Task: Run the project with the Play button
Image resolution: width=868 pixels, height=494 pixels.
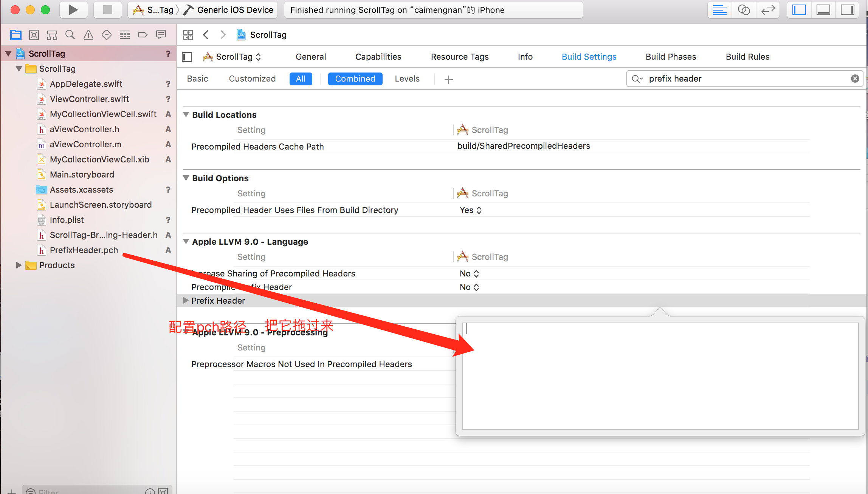Action: pos(73,10)
